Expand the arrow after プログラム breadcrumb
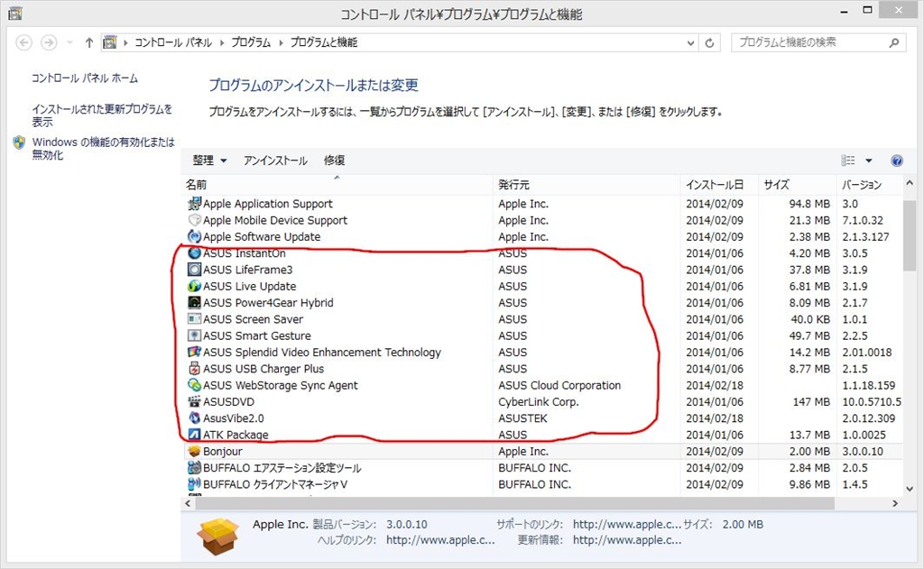 [x=282, y=42]
